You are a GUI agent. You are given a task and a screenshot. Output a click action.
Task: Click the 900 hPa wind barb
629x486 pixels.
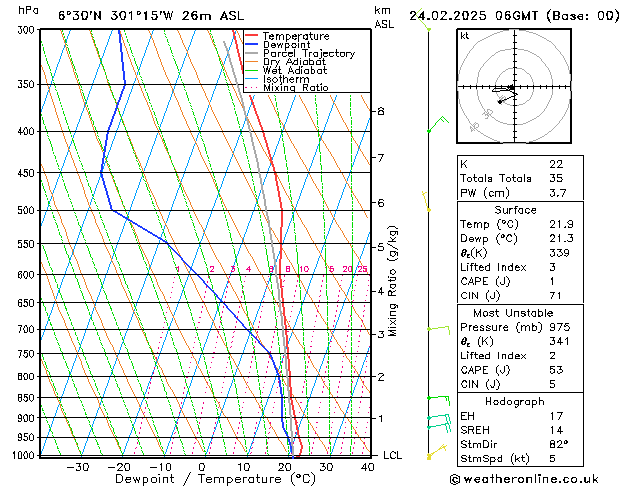pos(439,420)
